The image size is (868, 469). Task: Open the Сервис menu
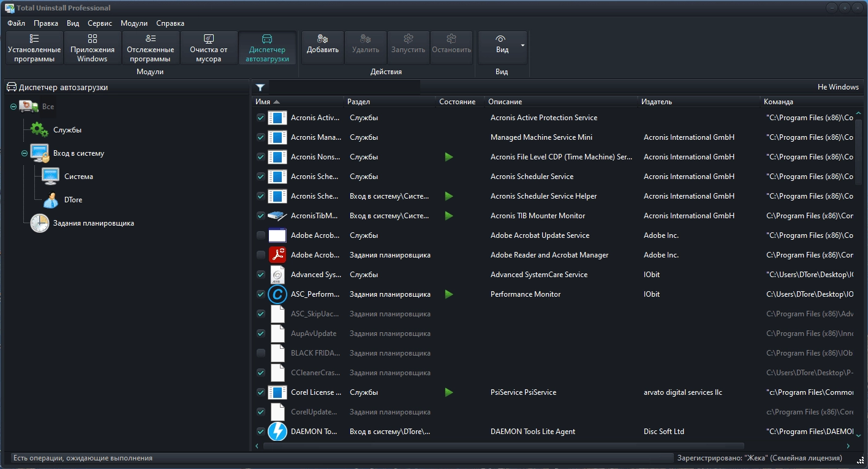coord(100,23)
